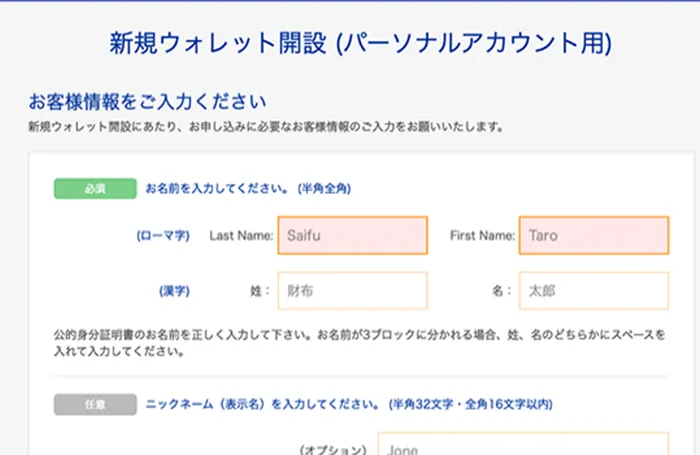
Task: Click the First Name: label
Action: coord(482,235)
